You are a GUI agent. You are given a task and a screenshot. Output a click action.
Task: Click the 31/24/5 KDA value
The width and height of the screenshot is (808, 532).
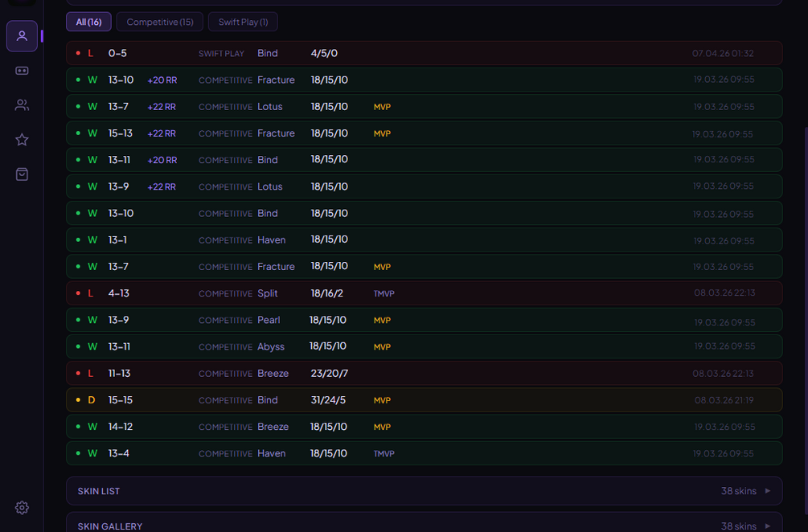[328, 399]
